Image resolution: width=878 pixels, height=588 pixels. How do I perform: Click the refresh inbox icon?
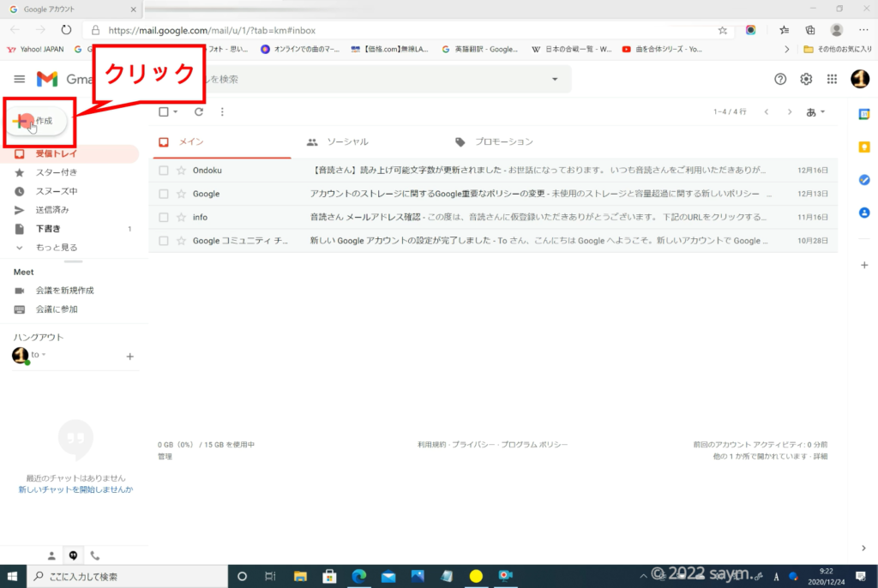point(199,111)
